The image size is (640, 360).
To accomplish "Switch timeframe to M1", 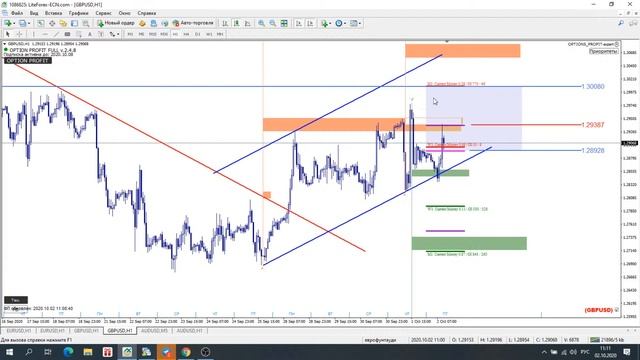I will pyautogui.click(x=130, y=34).
